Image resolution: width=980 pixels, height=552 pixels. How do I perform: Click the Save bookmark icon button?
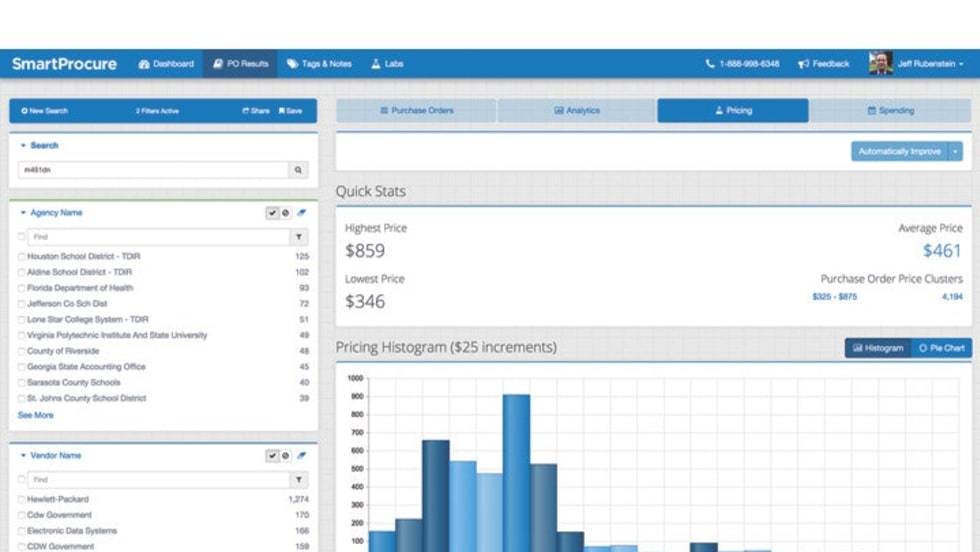pos(290,111)
